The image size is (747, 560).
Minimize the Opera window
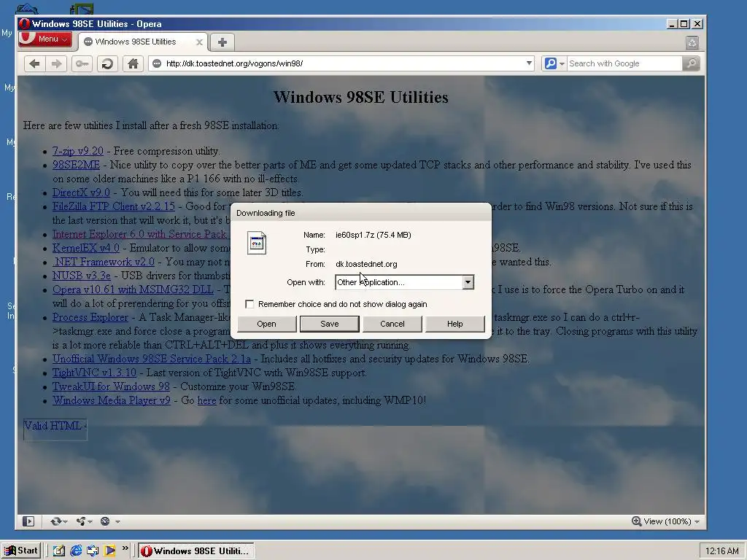tap(672, 24)
